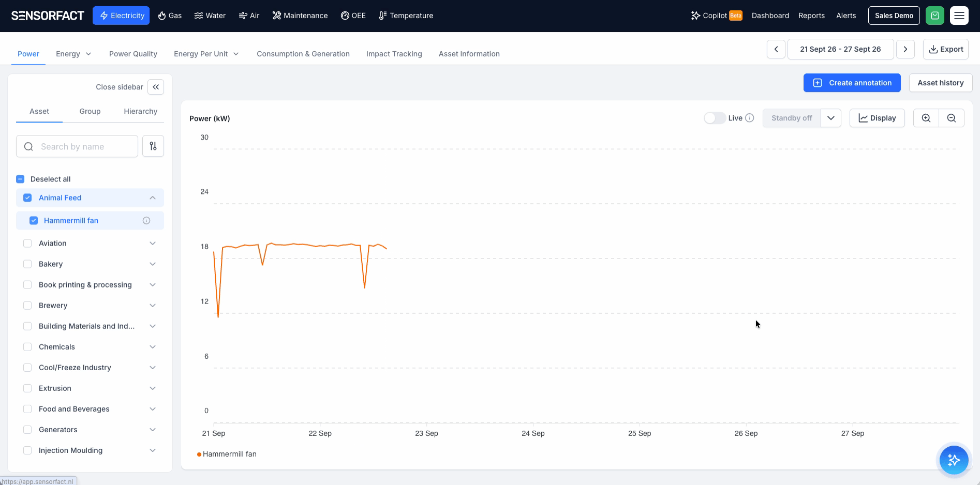Expand the Chemicals group

coord(153,346)
